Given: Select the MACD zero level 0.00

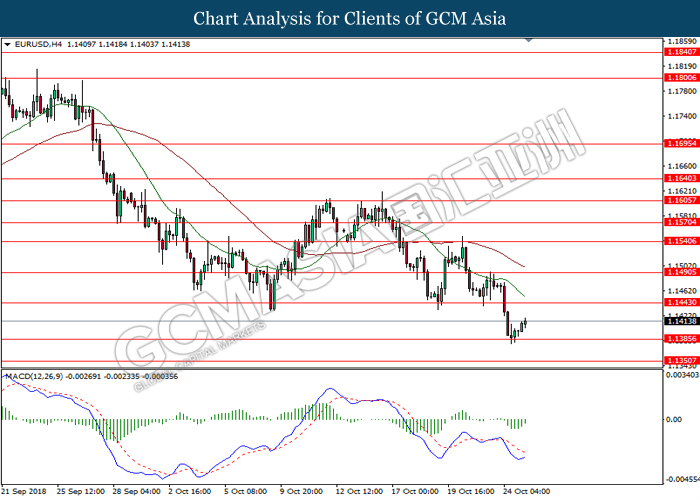Looking at the screenshot, I should point(674,419).
